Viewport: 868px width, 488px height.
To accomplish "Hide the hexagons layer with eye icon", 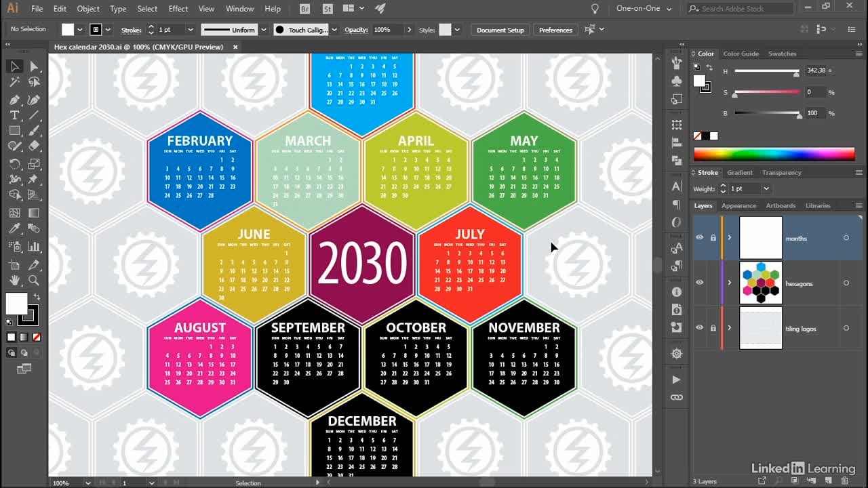I will pyautogui.click(x=700, y=283).
